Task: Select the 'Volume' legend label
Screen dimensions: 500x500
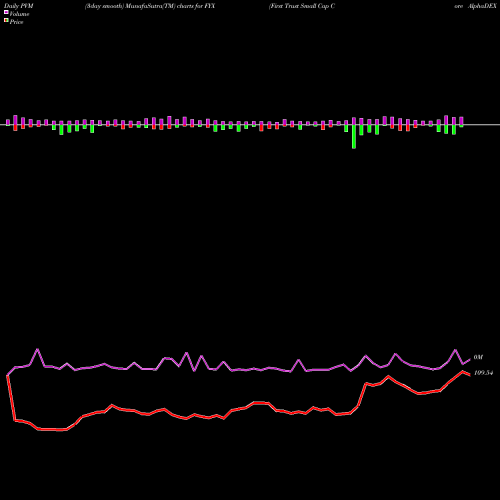Action: pyautogui.click(x=19, y=14)
